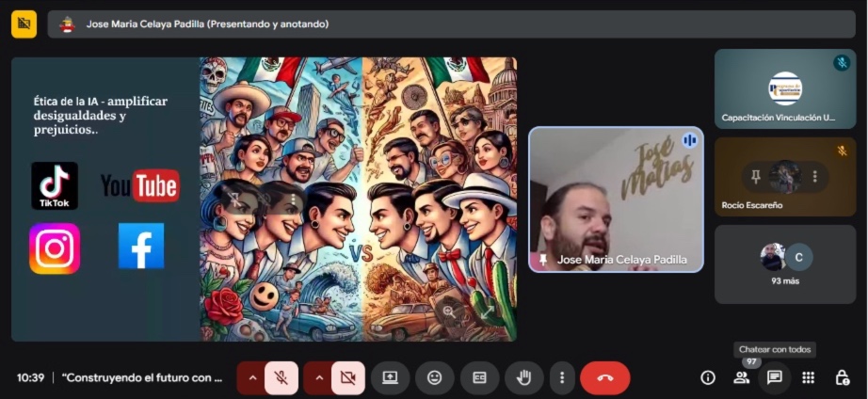Turn on closed captions

coord(479,377)
